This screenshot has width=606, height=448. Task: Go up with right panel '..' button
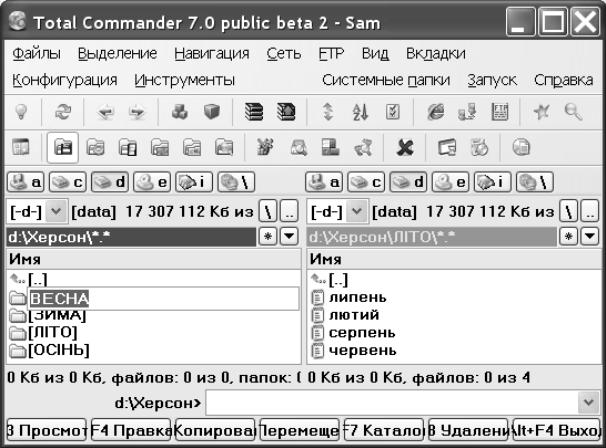[x=590, y=211]
